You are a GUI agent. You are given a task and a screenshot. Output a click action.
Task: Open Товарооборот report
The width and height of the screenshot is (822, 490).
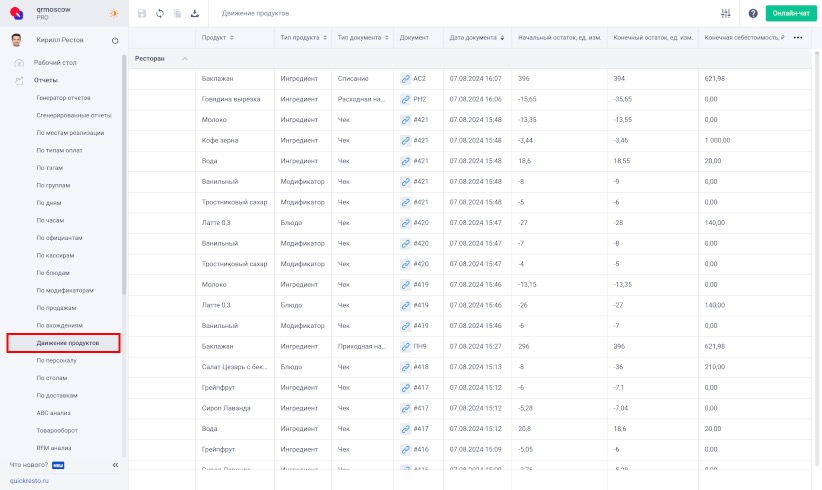tap(57, 431)
